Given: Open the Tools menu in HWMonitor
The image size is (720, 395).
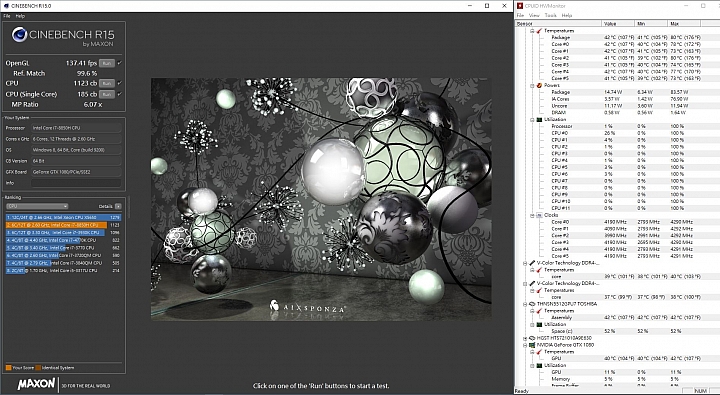Looking at the screenshot, I should [551, 15].
